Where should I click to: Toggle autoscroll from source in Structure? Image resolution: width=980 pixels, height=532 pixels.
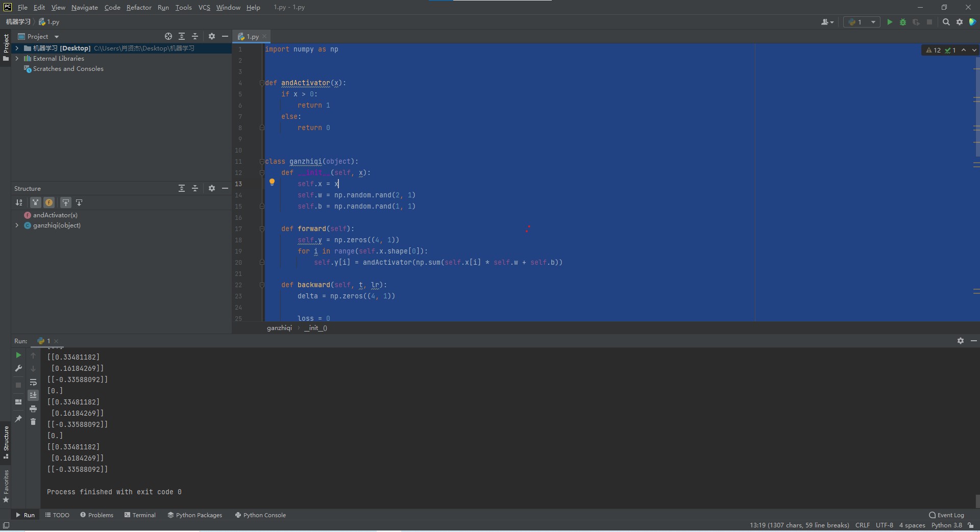coord(79,202)
